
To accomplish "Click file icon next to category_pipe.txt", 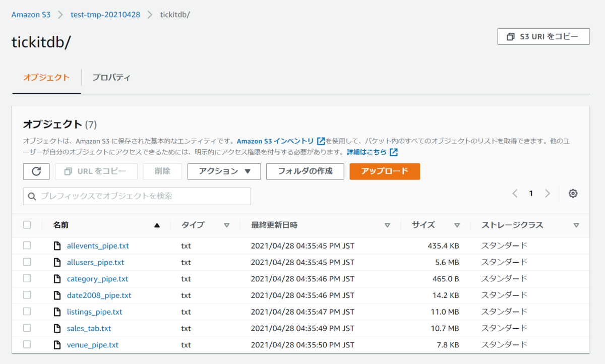I will tap(57, 279).
